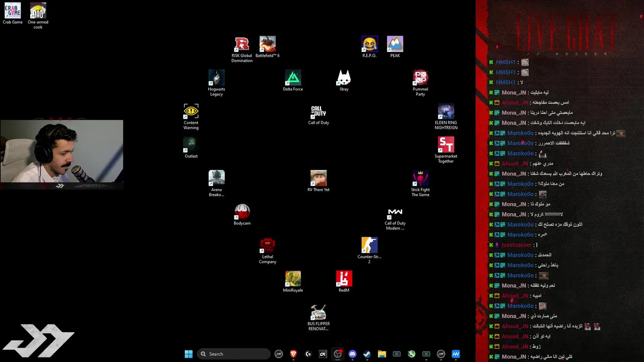The width and height of the screenshot is (644, 362).
Task: Open Logitech G HUB in taskbar
Action: (x=308, y=354)
